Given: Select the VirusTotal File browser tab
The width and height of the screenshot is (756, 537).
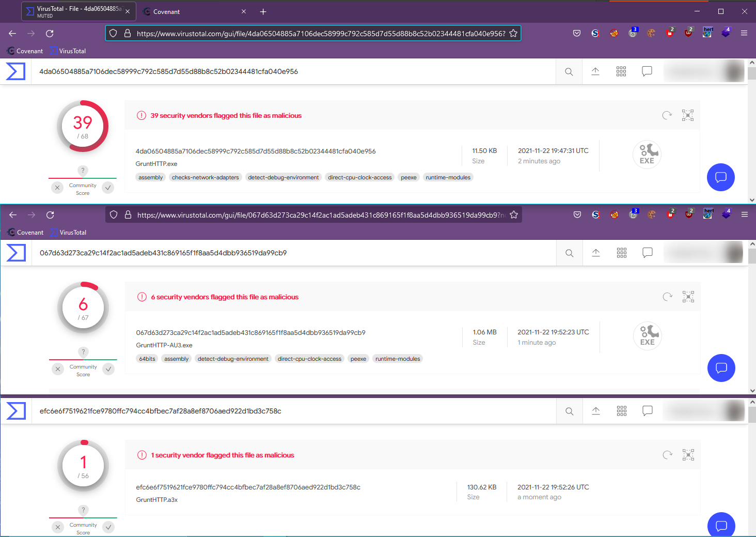Looking at the screenshot, I should (x=77, y=11).
